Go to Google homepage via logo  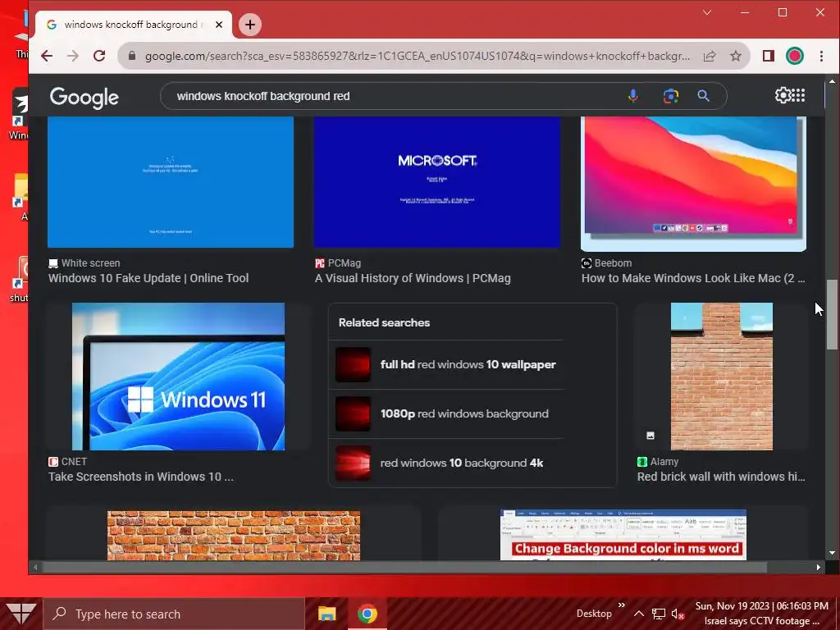(x=84, y=98)
